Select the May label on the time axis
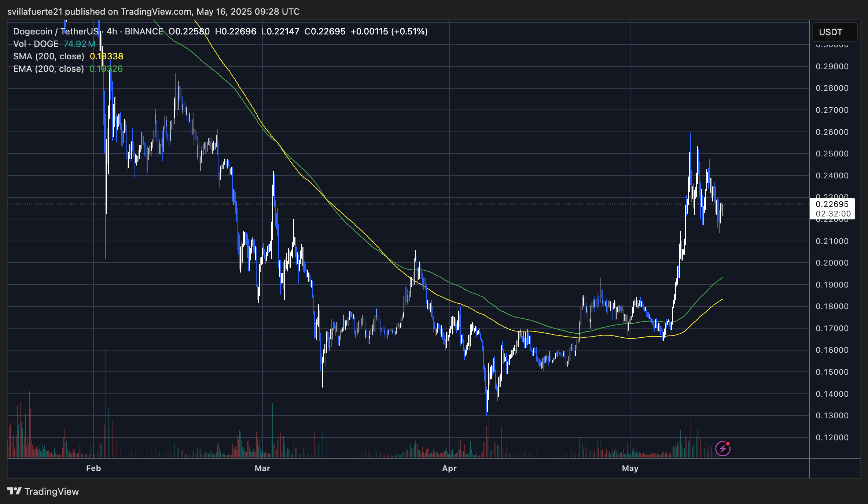Screen dimensions: 868x504 [631, 468]
